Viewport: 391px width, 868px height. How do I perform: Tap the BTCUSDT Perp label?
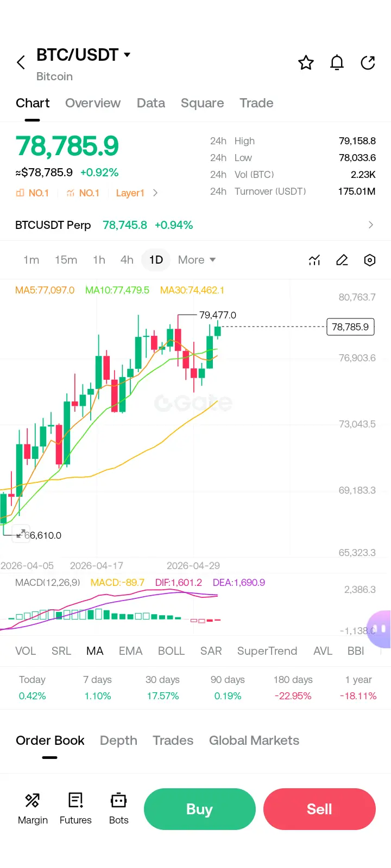(x=53, y=225)
